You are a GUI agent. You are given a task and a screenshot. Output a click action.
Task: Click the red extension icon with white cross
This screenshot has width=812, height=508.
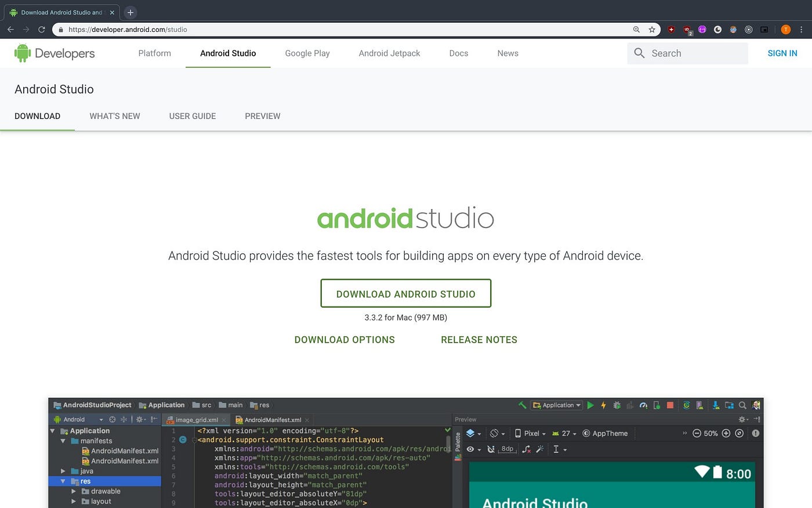click(x=671, y=30)
